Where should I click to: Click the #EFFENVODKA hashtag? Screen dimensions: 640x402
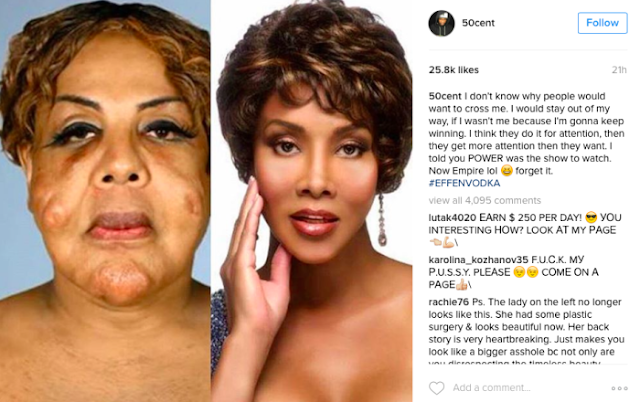coord(464,183)
